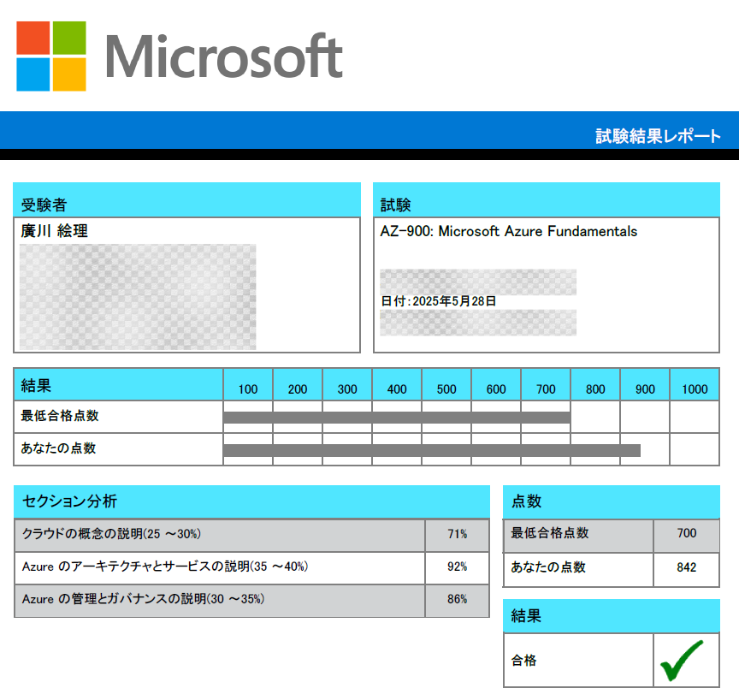The width and height of the screenshot is (739, 700).
Task: Click the 1000 label on the score scale
Action: click(x=695, y=389)
